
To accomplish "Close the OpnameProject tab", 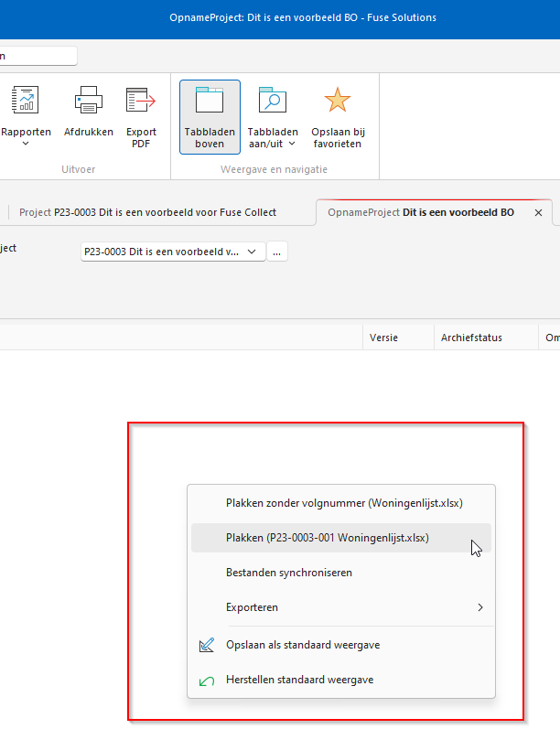I will (539, 212).
